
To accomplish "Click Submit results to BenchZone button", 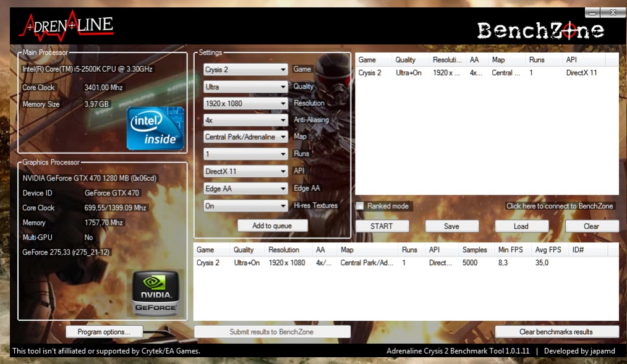I will click(x=272, y=332).
